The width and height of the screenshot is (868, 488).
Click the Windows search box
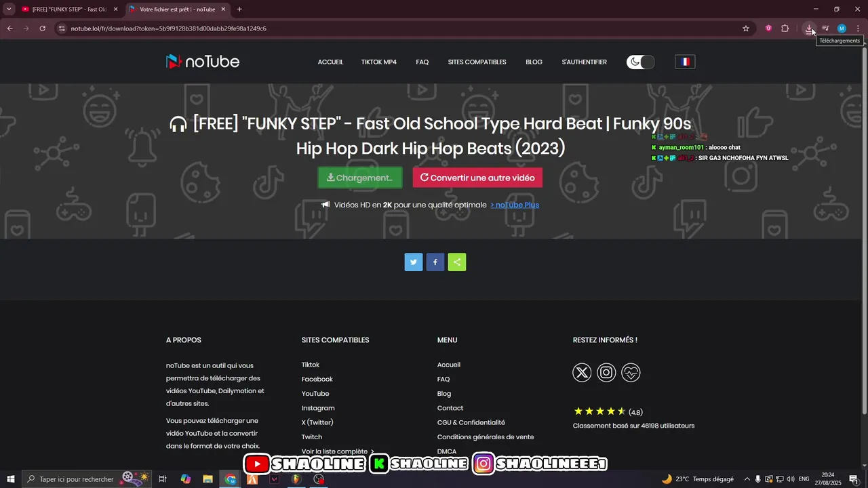click(x=88, y=479)
